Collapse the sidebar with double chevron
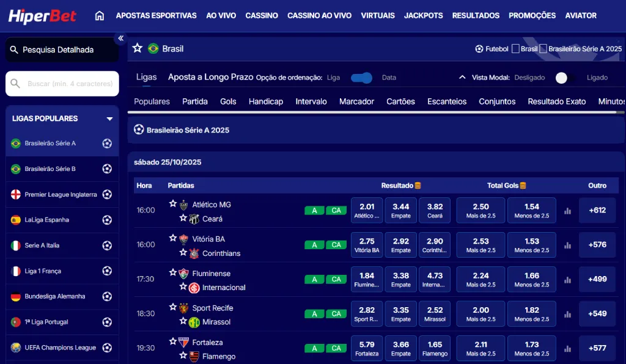 coord(120,38)
